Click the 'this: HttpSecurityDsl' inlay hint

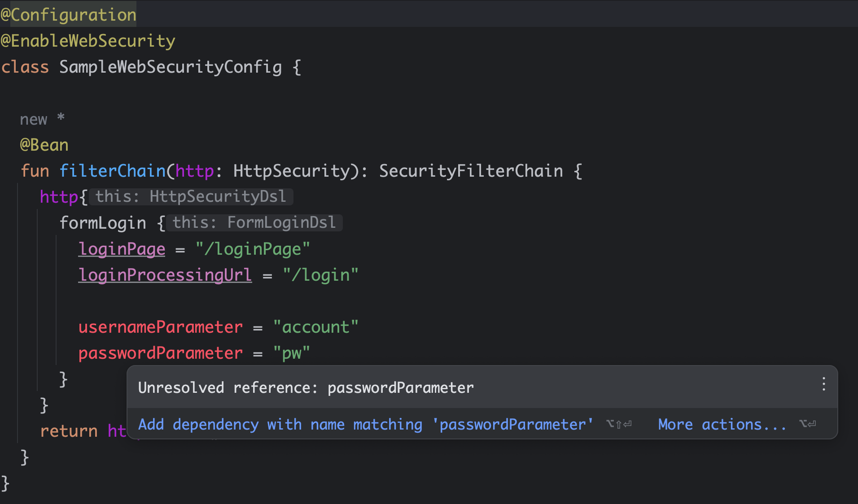(191, 196)
